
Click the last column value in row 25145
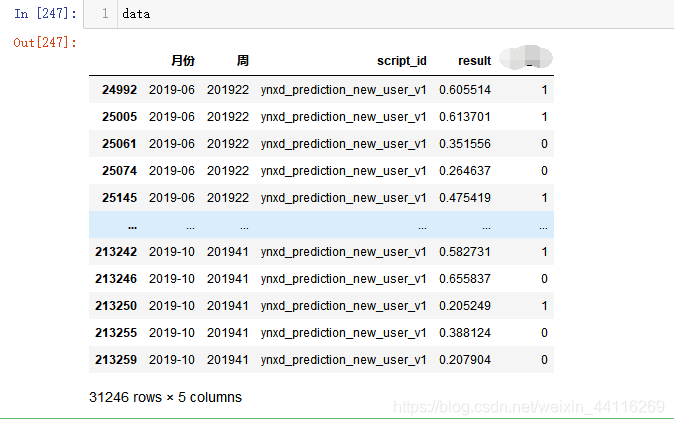(x=544, y=198)
